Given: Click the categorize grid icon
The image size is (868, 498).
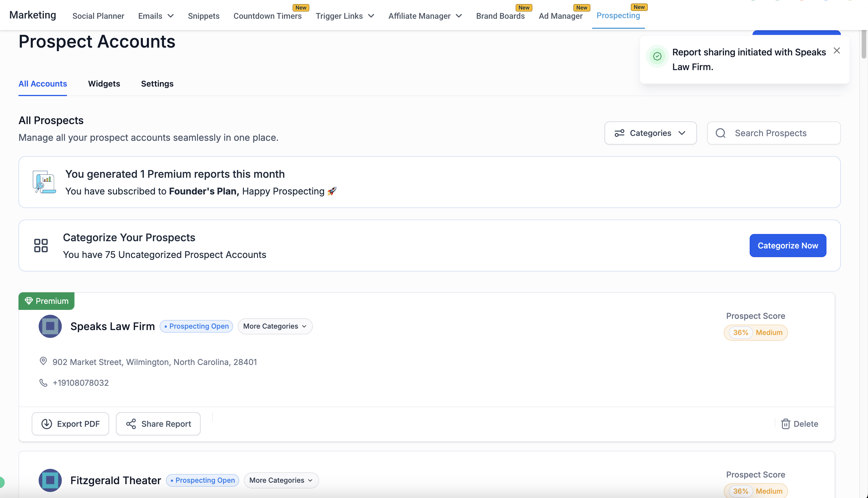Looking at the screenshot, I should (x=41, y=245).
